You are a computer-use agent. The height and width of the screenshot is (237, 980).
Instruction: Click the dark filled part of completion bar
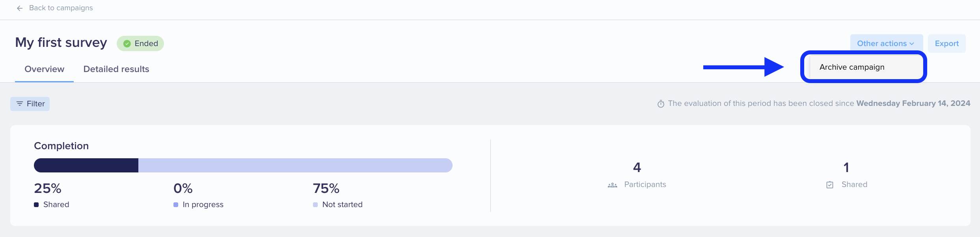click(x=86, y=165)
